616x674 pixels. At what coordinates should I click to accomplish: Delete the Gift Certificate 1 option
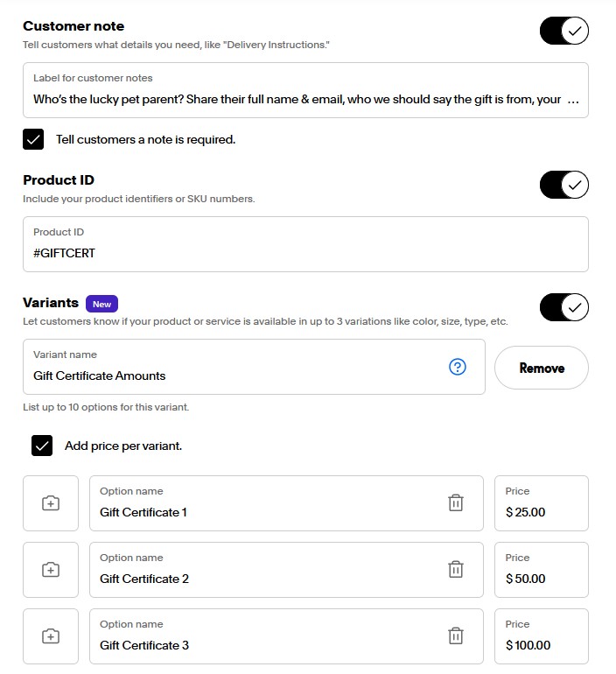coord(456,503)
